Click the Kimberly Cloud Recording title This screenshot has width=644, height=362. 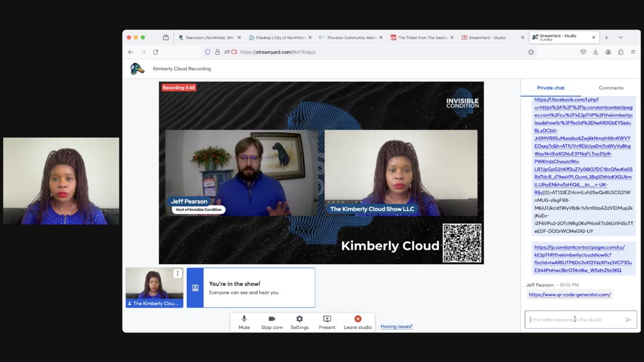point(182,69)
